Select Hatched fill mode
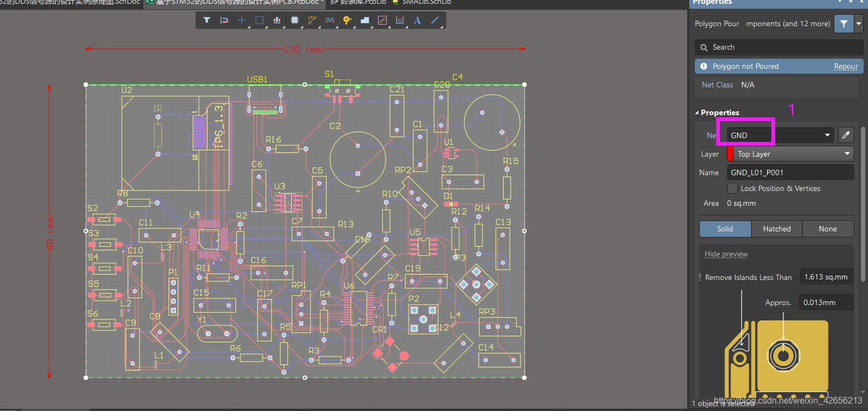Viewport: 868px width, 411px height. (777, 229)
